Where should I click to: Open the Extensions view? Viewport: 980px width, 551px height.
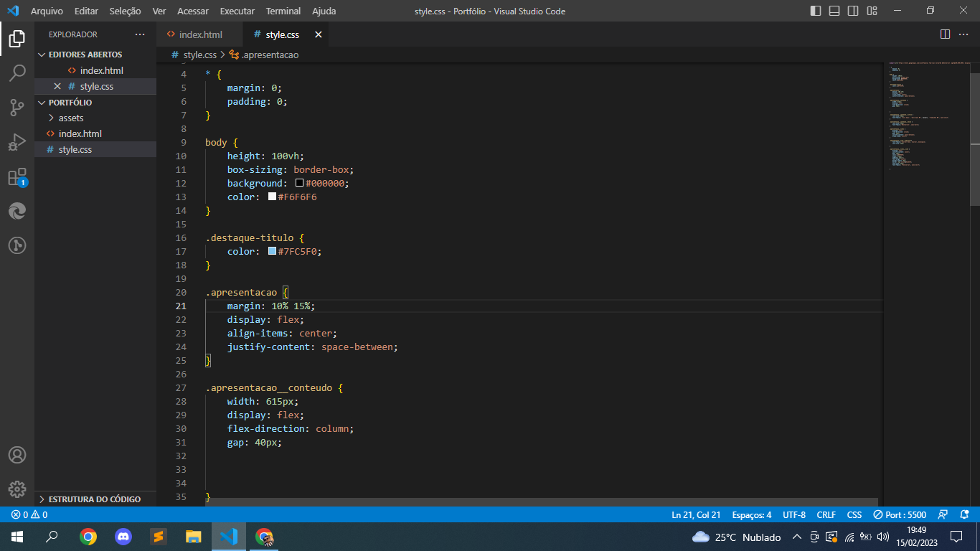click(x=17, y=177)
